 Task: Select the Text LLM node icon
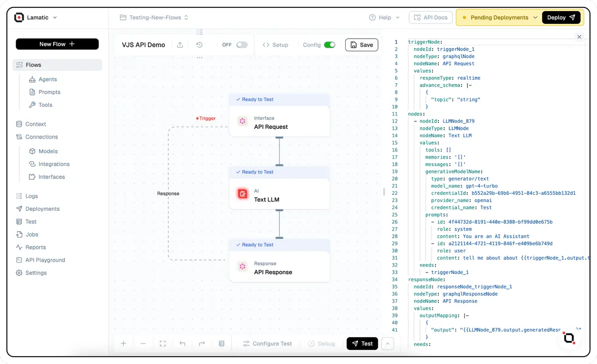pyautogui.click(x=242, y=194)
